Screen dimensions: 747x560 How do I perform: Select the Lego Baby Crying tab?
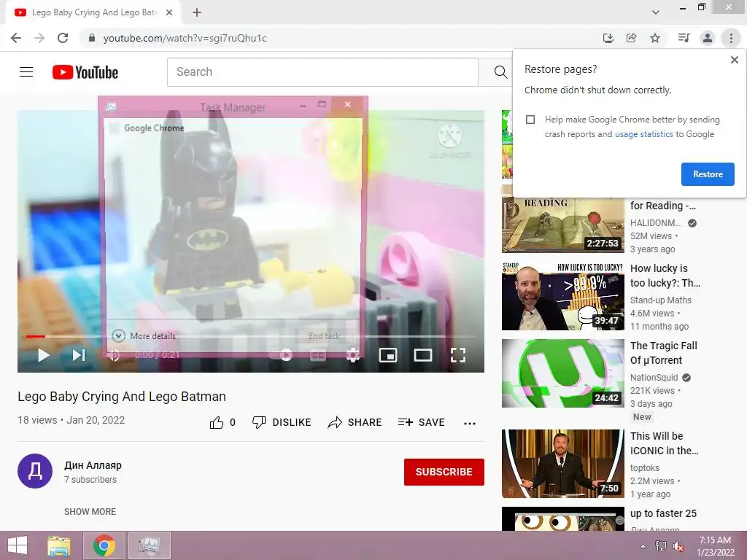(94, 13)
